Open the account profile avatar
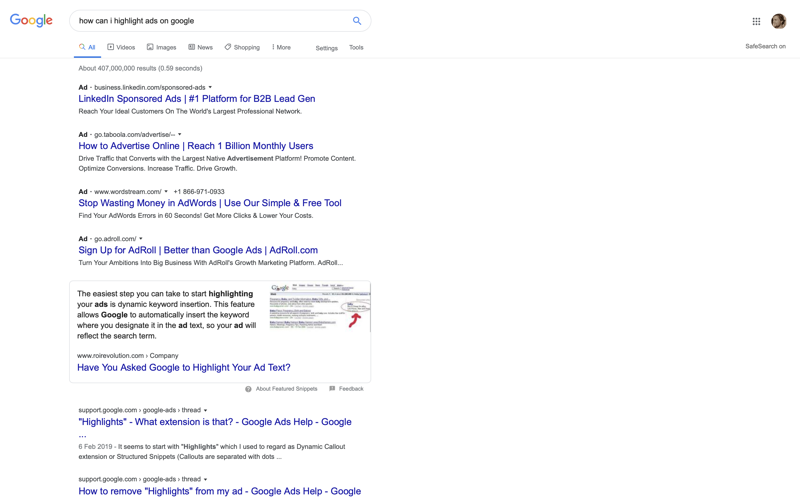Viewport: 800px width, 500px height. (779, 21)
